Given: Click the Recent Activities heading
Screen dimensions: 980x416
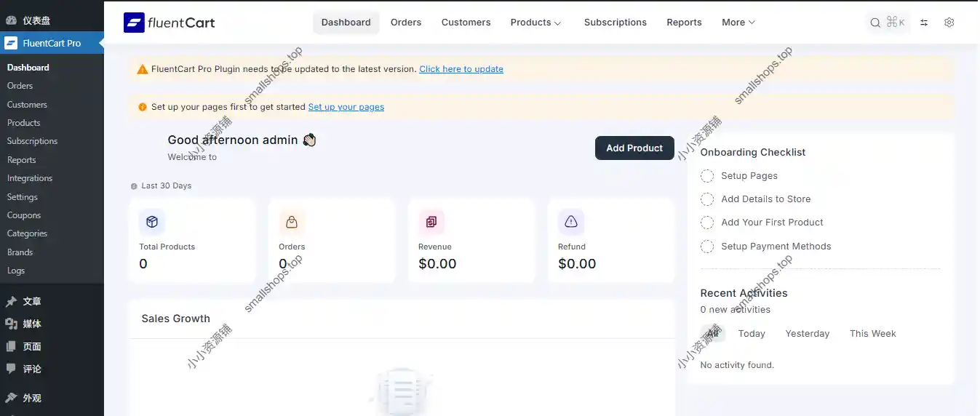Looking at the screenshot, I should pos(744,293).
